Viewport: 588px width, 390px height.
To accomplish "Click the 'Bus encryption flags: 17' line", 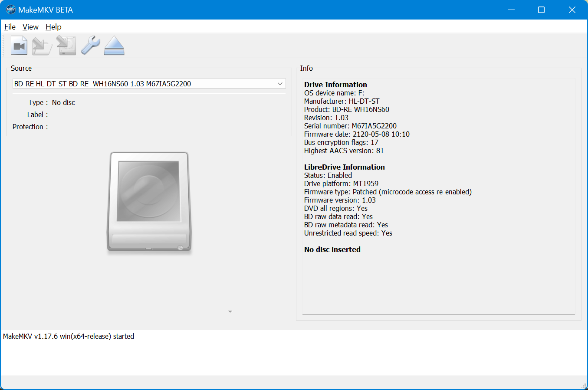I will (x=341, y=142).
